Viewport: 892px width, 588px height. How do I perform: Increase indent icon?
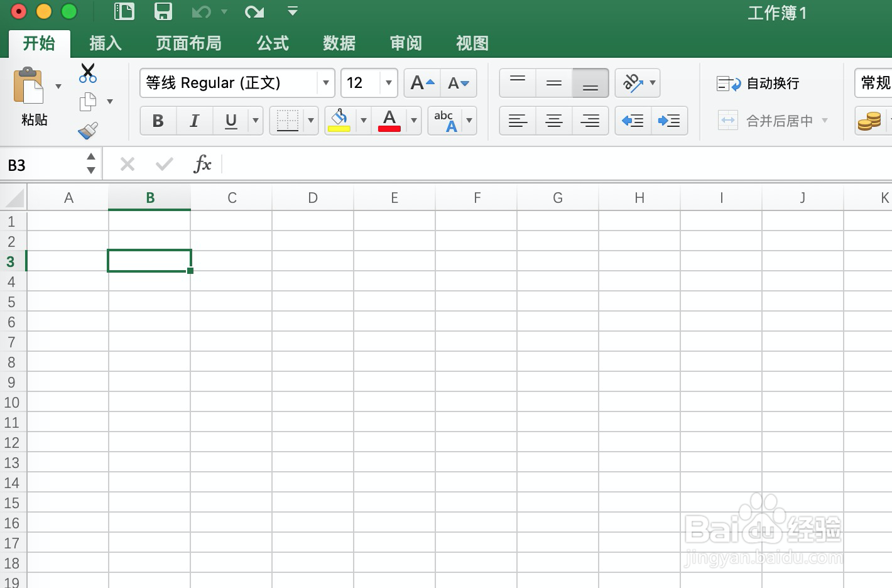pos(670,121)
